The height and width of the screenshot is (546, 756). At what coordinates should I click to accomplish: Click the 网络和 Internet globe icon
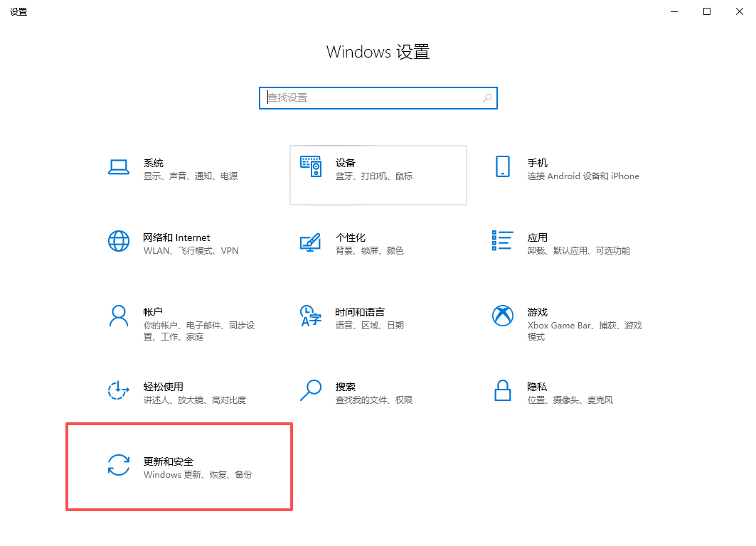tap(119, 241)
